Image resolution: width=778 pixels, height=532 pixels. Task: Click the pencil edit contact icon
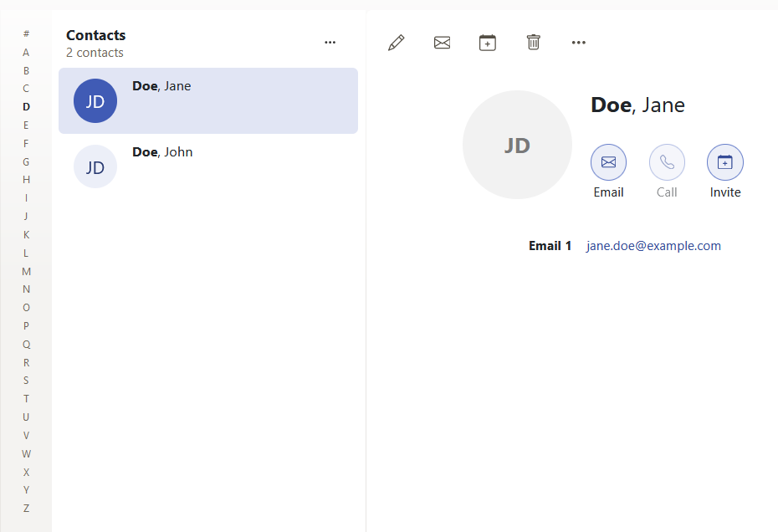(x=397, y=43)
